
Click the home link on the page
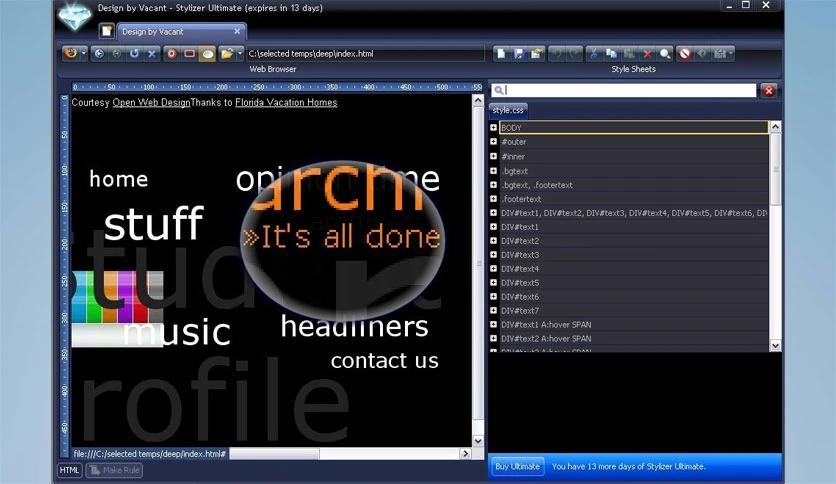click(118, 179)
